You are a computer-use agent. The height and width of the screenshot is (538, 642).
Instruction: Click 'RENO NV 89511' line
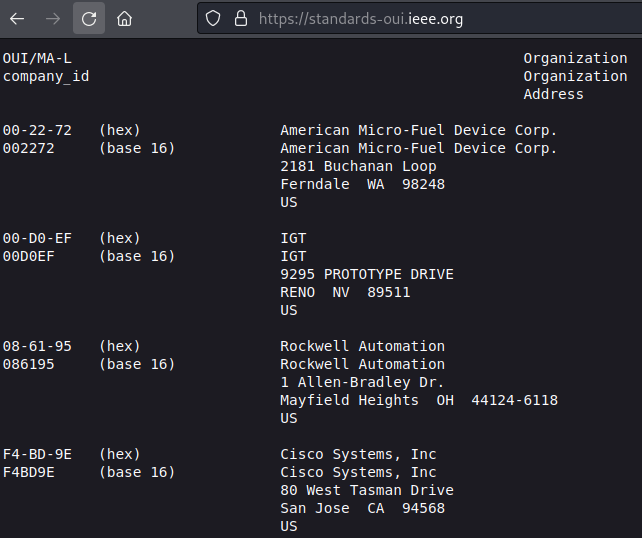pos(345,293)
